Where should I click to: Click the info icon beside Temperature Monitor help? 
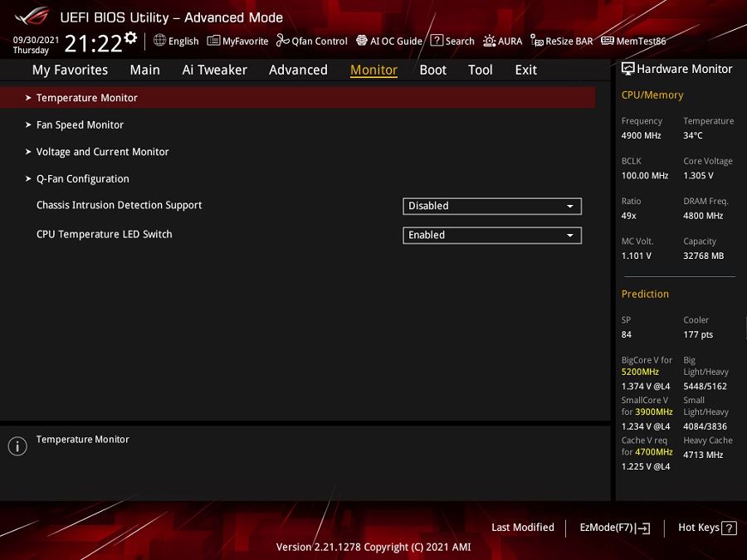[17, 446]
